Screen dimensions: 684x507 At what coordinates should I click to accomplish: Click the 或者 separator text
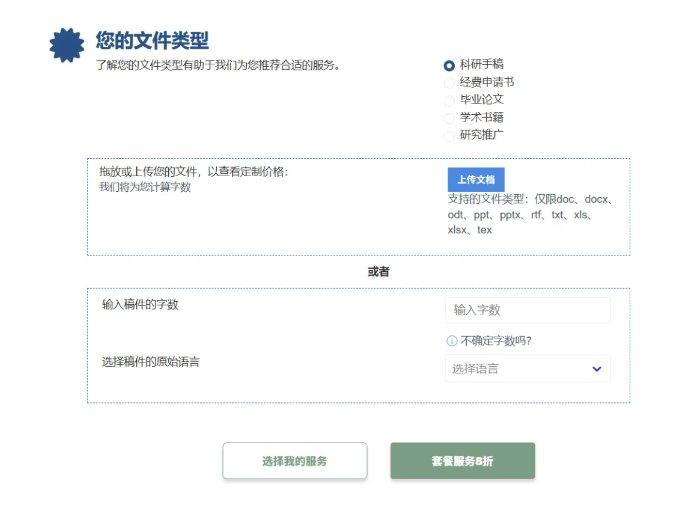(x=379, y=272)
